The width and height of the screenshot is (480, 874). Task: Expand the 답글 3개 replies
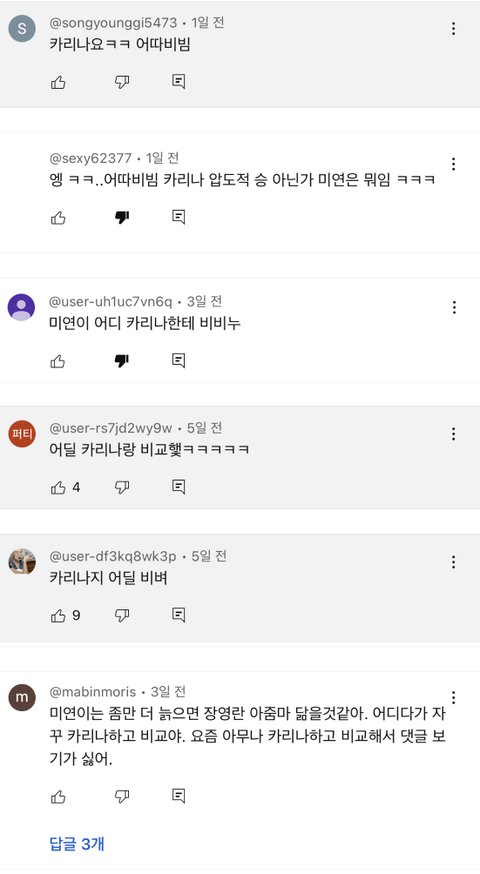point(77,843)
